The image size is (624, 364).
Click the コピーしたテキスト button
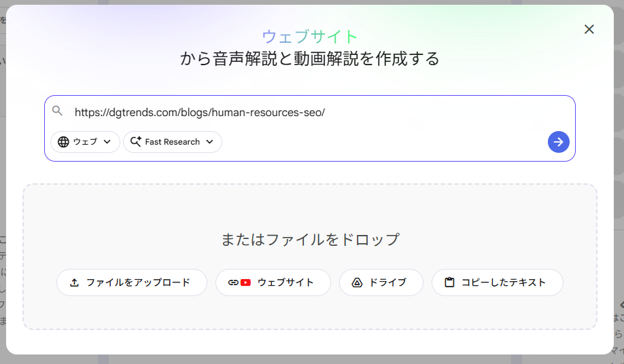[497, 283]
